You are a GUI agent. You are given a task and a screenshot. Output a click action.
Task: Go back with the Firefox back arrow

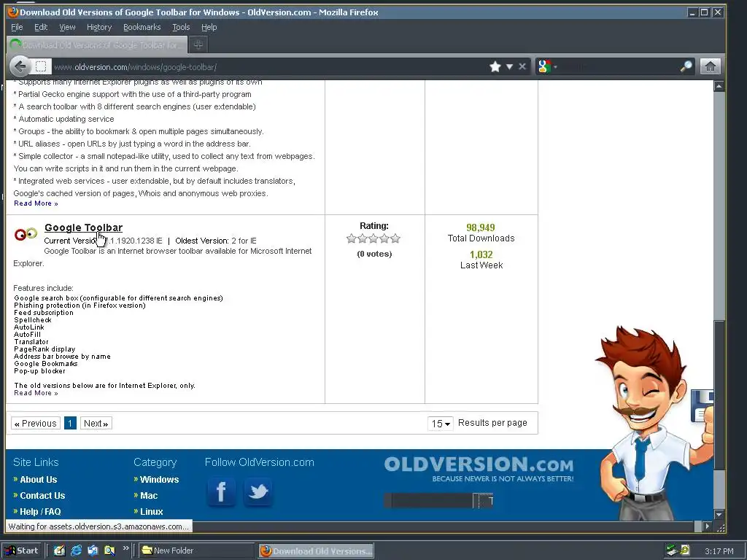20,66
